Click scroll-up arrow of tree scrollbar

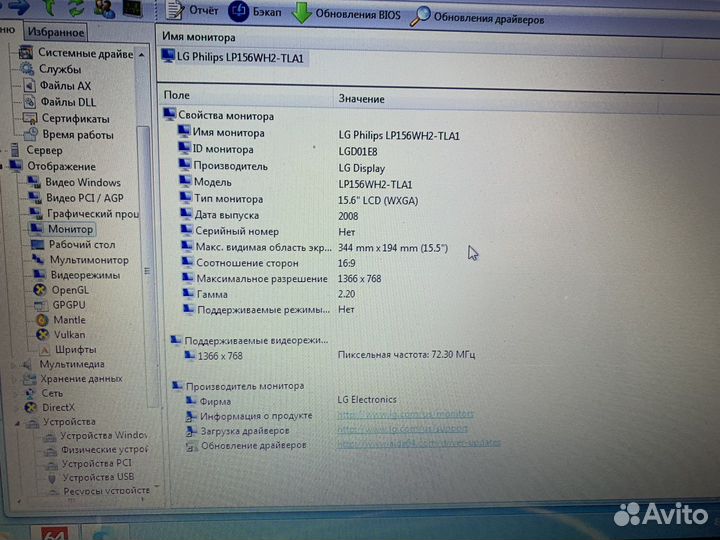142,55
